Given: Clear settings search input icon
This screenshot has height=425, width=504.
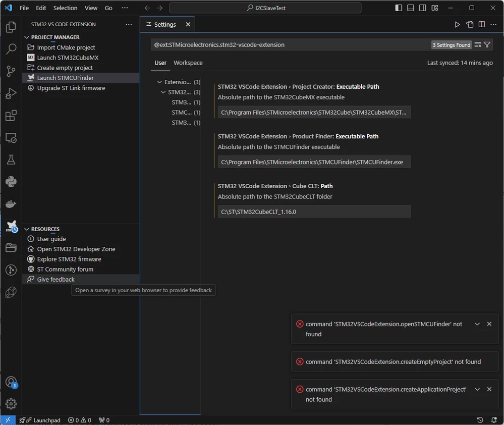Looking at the screenshot, I should point(478,45).
